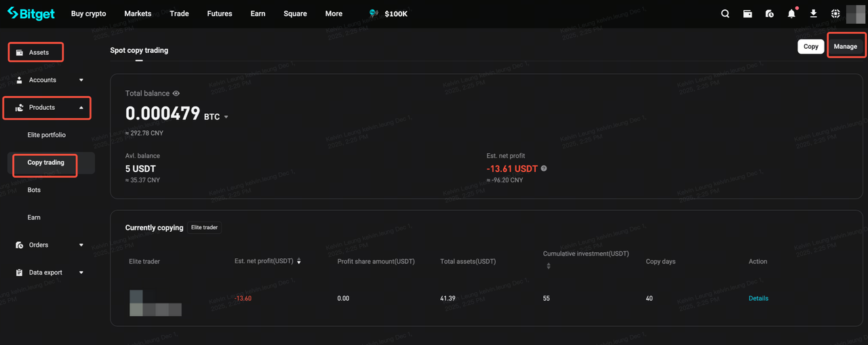The height and width of the screenshot is (345, 868).
Task: Open the notifications bell
Action: click(x=791, y=14)
